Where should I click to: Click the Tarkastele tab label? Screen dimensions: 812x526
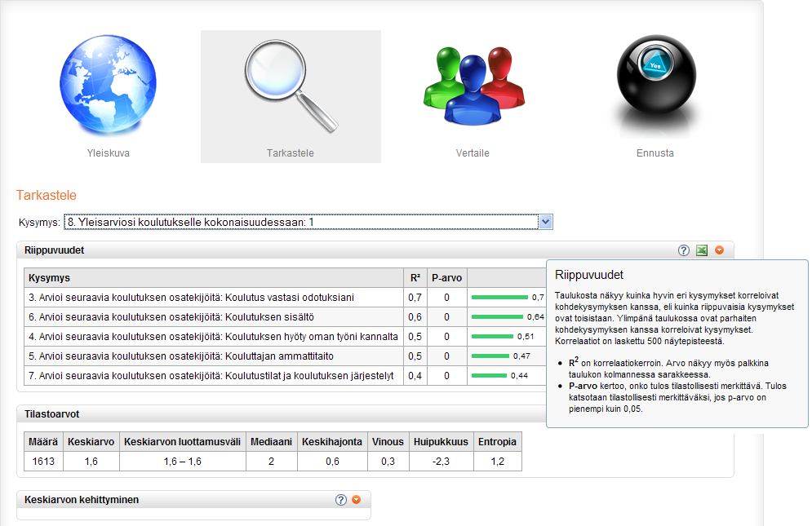point(291,153)
